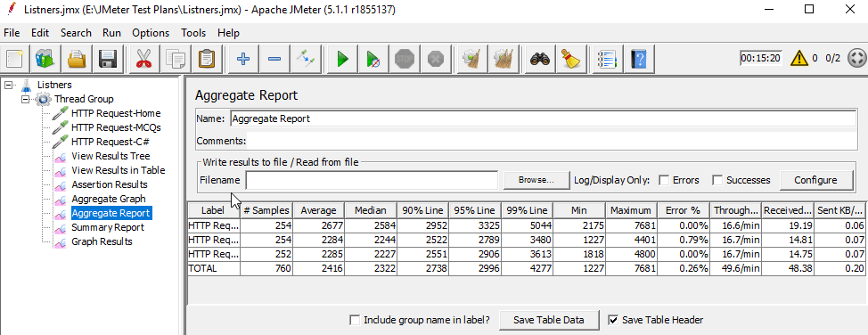Image resolution: width=868 pixels, height=335 pixels.
Task: Select Aggregate Report tree item
Action: click(x=111, y=213)
